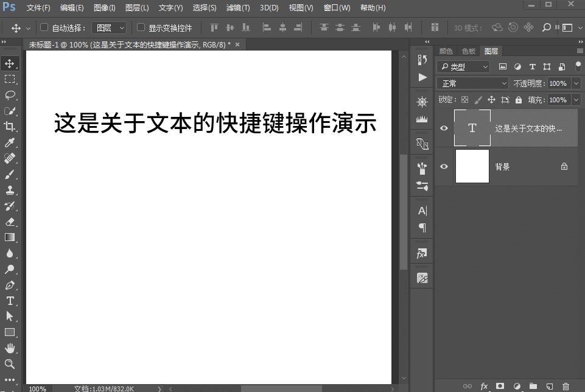Open the 文字(Y) menu
This screenshot has height=392, width=585.
(170, 8)
